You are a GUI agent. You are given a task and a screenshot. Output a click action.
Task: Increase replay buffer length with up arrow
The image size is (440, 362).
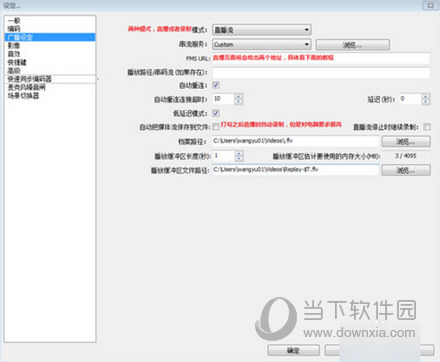[x=239, y=153]
